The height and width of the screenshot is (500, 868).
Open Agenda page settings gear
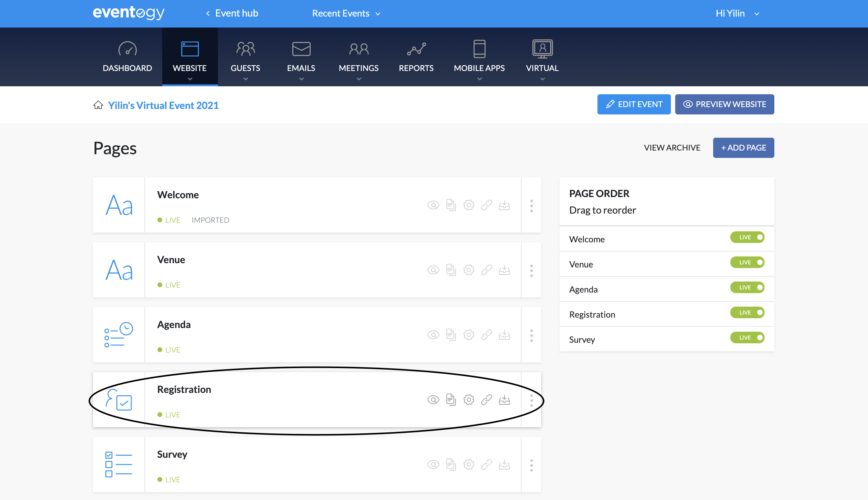(469, 335)
